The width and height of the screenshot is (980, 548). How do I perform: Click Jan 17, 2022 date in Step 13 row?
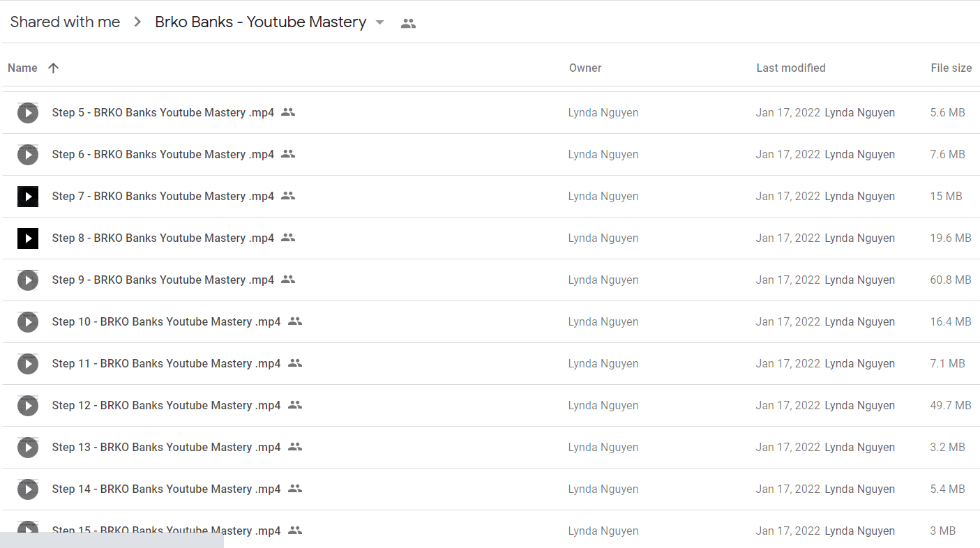pos(787,447)
